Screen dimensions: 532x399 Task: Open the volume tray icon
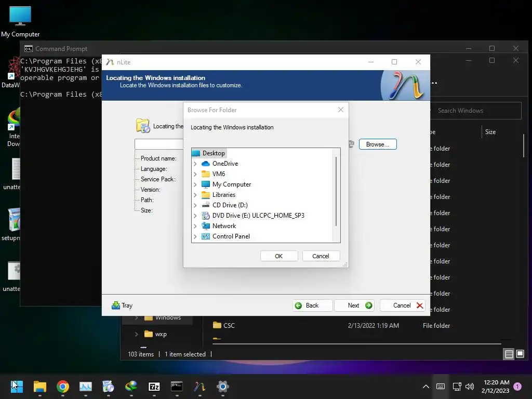point(470,387)
